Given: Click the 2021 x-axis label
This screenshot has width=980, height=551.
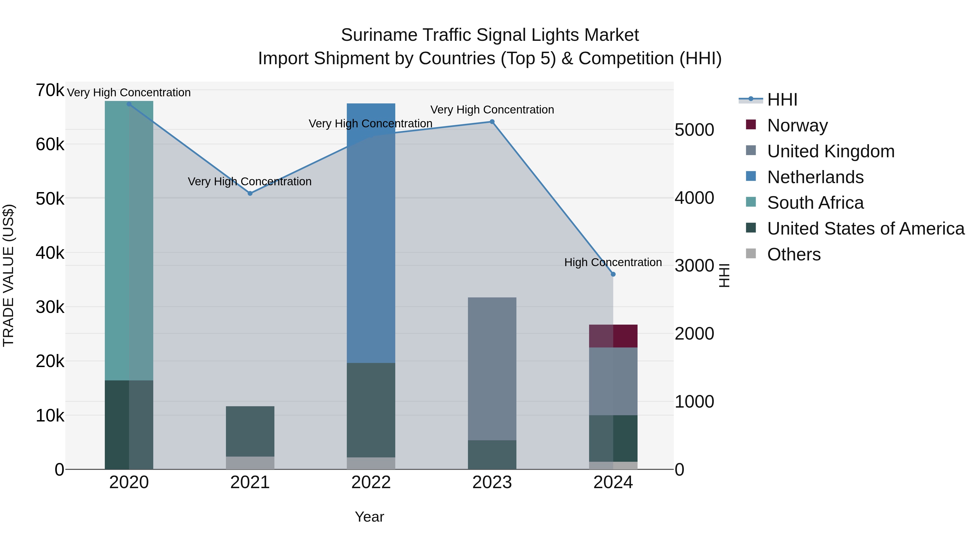Looking at the screenshot, I should coord(250,482).
